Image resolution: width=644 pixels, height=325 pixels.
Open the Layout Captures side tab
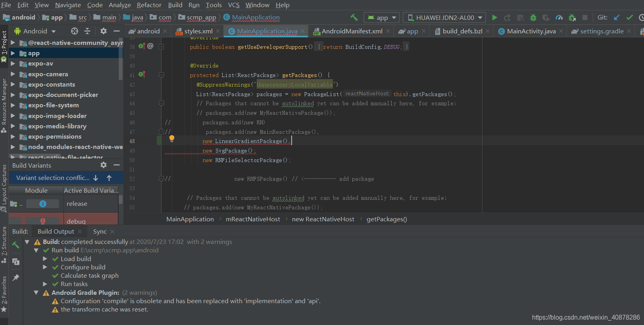4,188
